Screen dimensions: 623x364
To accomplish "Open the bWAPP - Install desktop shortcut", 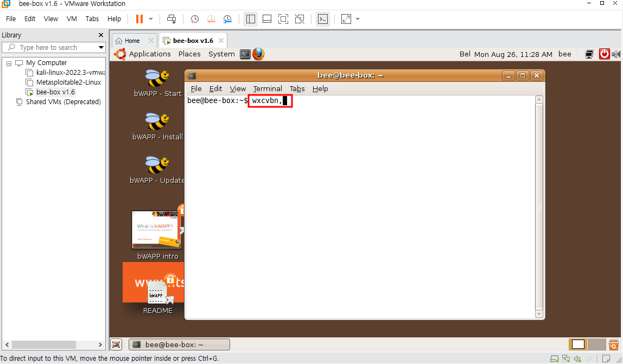I will [157, 127].
